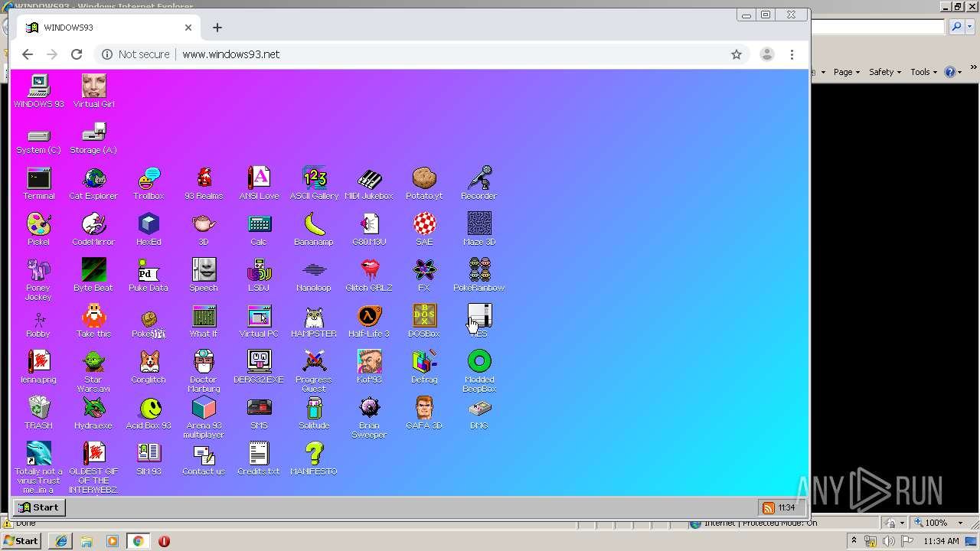Click the volume tray icon
This screenshot has width=980, height=551.
point(888,541)
